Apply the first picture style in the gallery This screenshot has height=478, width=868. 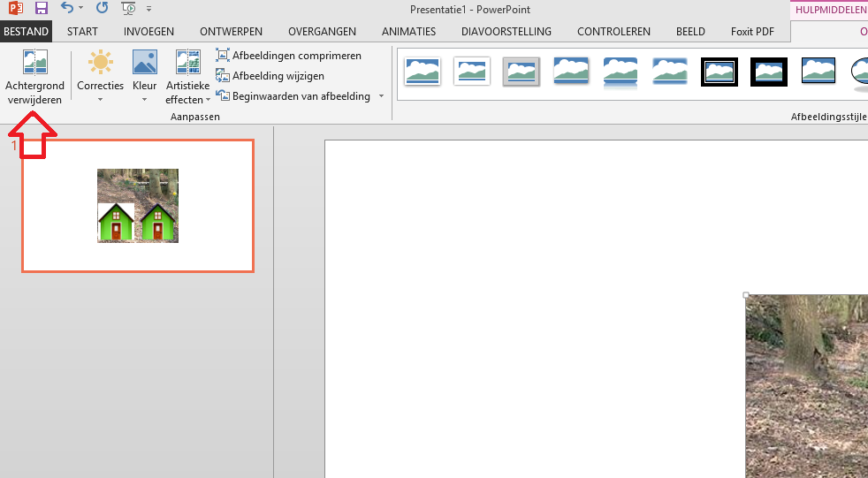[x=423, y=72]
